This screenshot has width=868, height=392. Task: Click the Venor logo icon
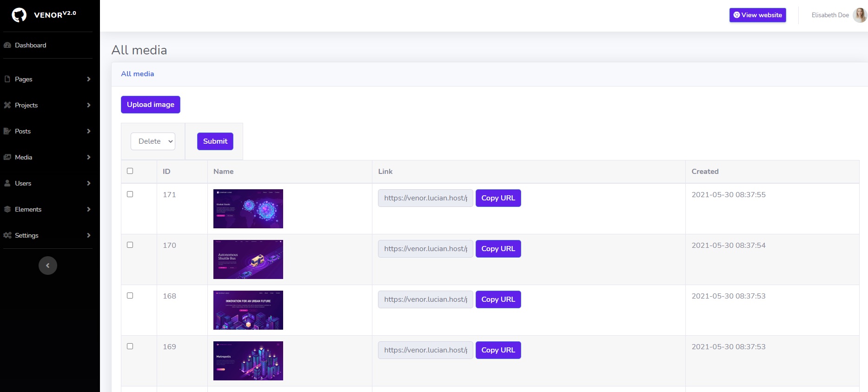point(19,15)
